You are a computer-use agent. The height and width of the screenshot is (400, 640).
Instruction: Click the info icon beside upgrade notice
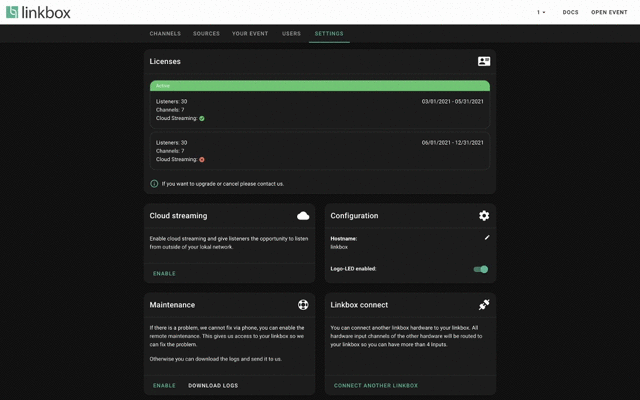tap(154, 184)
